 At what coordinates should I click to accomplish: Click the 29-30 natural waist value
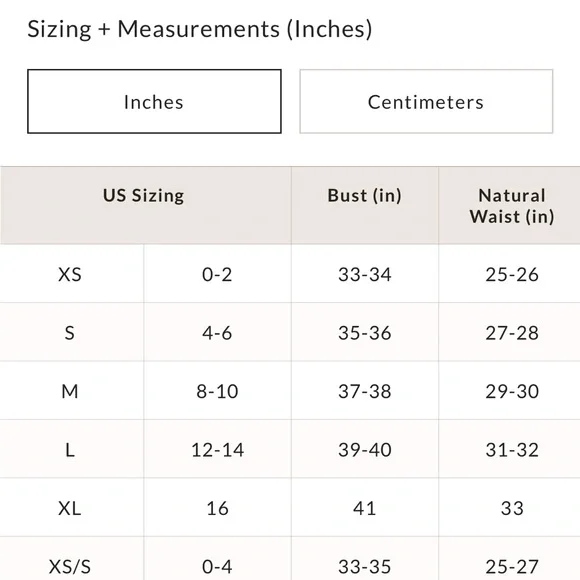512,391
